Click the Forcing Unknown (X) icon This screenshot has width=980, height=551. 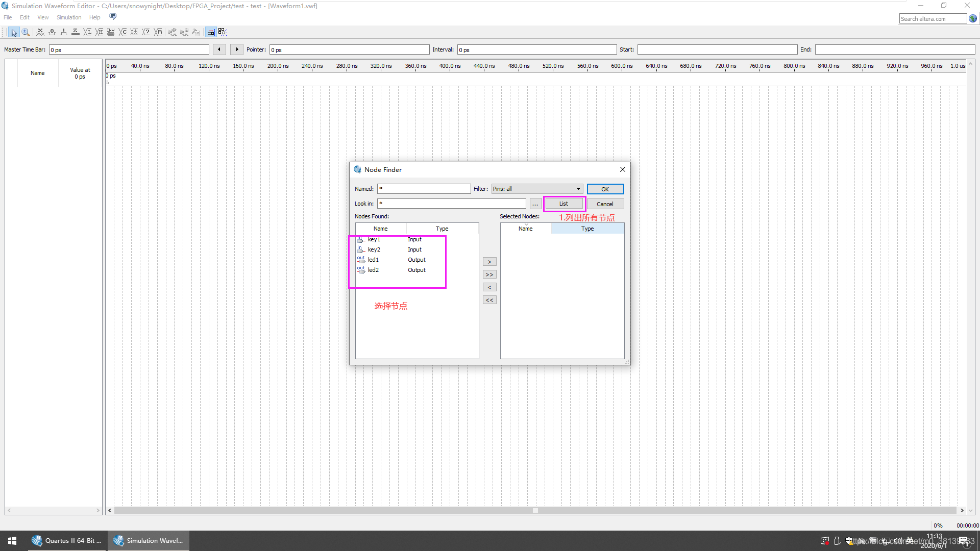(40, 32)
